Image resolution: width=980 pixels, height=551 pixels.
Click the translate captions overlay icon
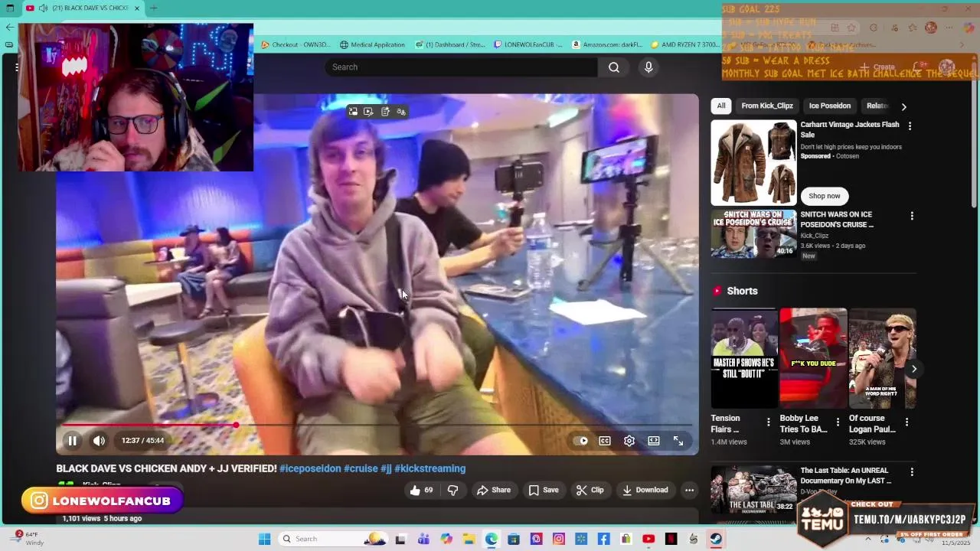click(401, 112)
